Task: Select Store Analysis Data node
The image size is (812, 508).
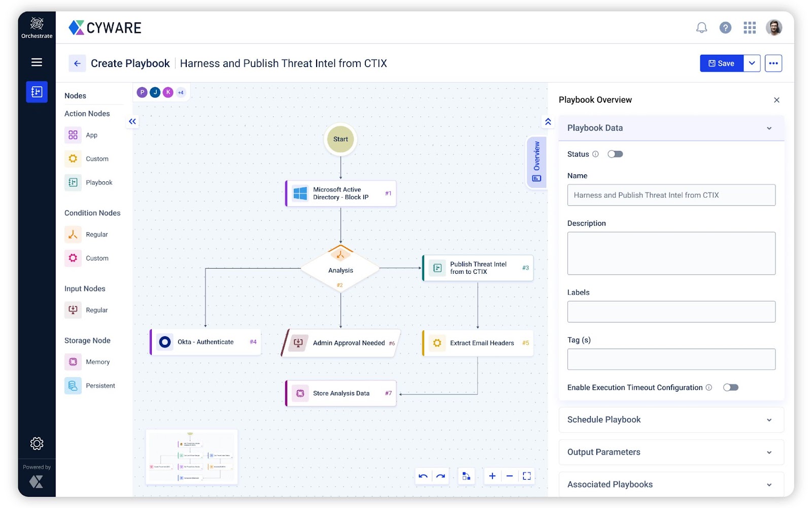Action: point(341,393)
